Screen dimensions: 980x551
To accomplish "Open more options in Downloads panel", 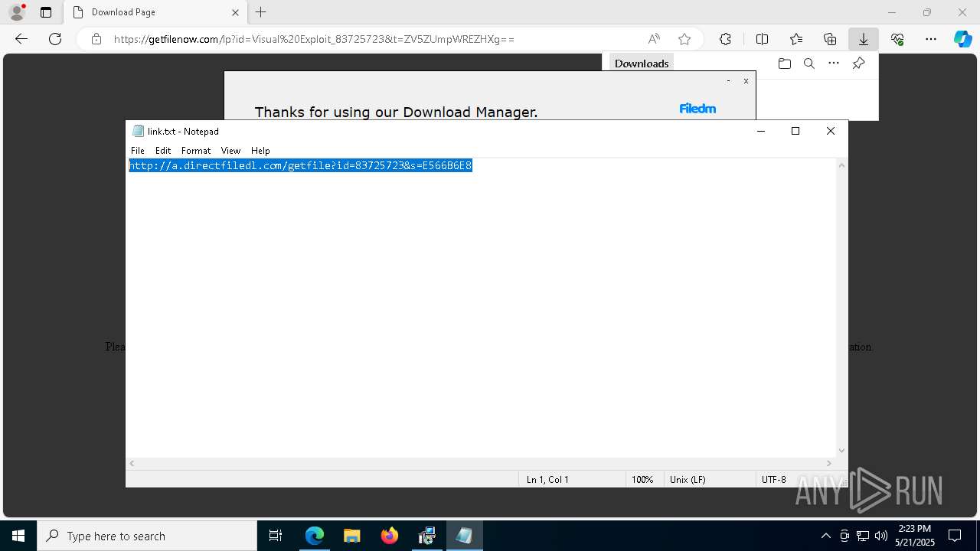I will pyautogui.click(x=834, y=64).
